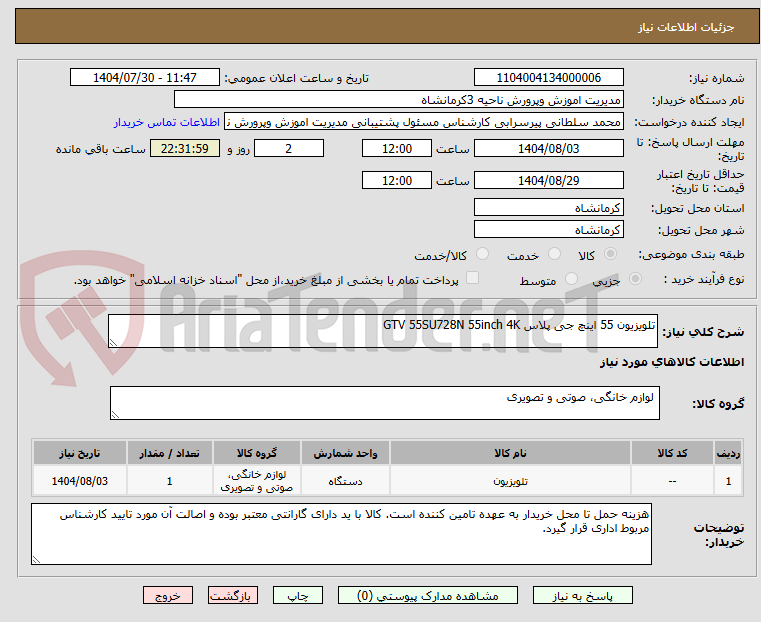Click the resize handle of the general description box

click(113, 343)
